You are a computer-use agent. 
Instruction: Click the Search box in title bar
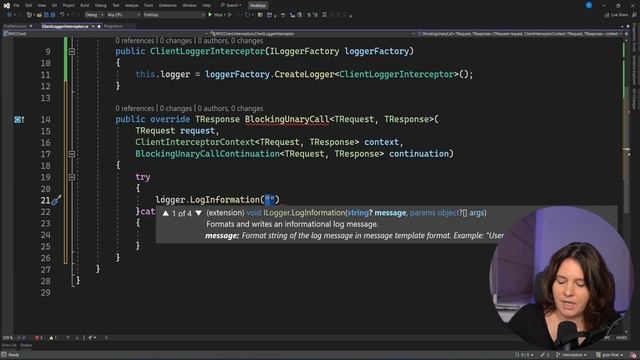click(x=231, y=5)
